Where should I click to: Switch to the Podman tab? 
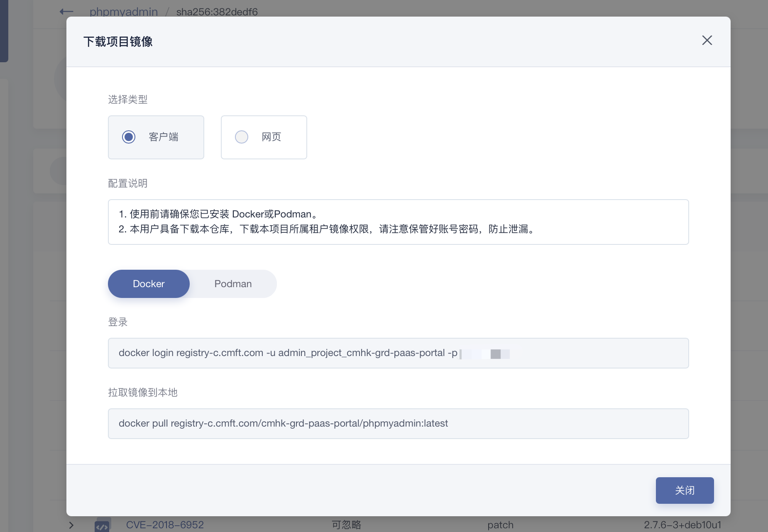[x=233, y=284]
